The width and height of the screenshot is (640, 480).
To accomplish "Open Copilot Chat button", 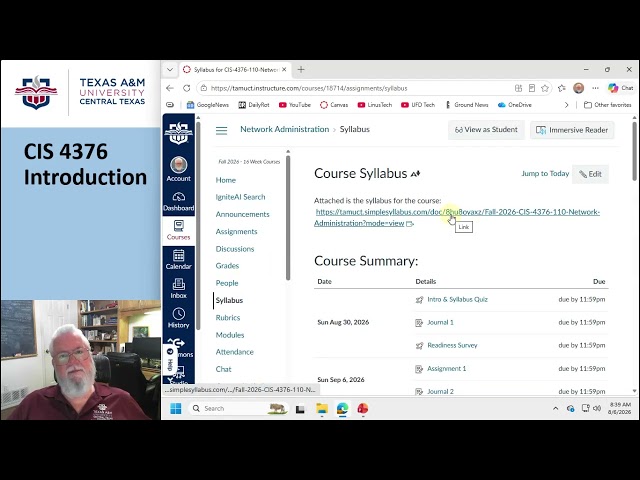I will [620, 88].
